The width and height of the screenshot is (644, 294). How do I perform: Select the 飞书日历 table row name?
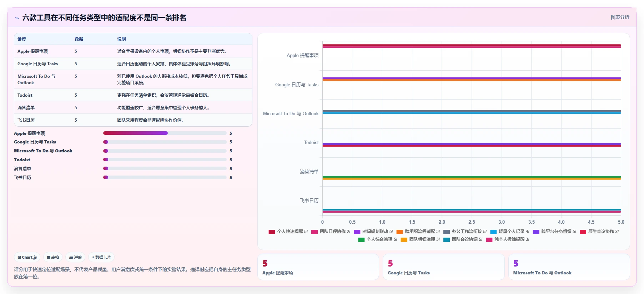[26, 120]
